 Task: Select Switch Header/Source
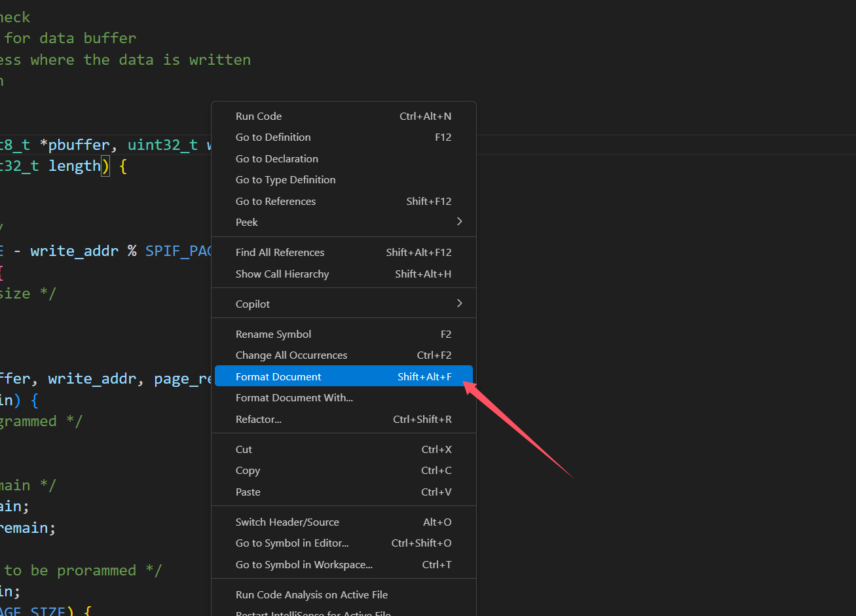287,522
